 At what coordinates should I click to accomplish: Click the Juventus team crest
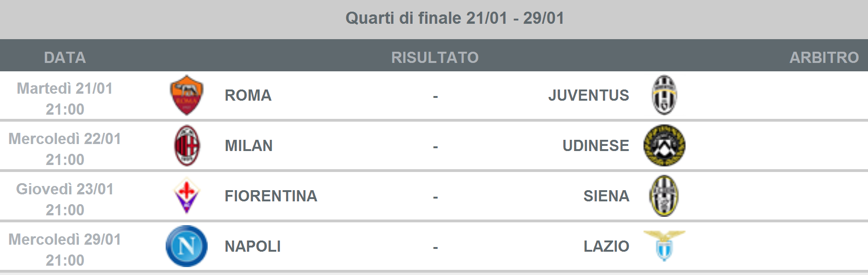(x=664, y=95)
